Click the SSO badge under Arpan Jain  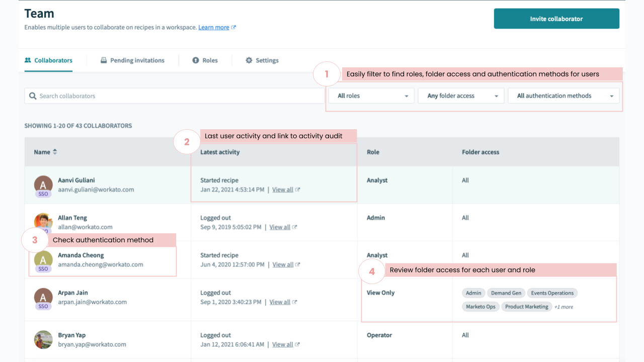pos(43,306)
